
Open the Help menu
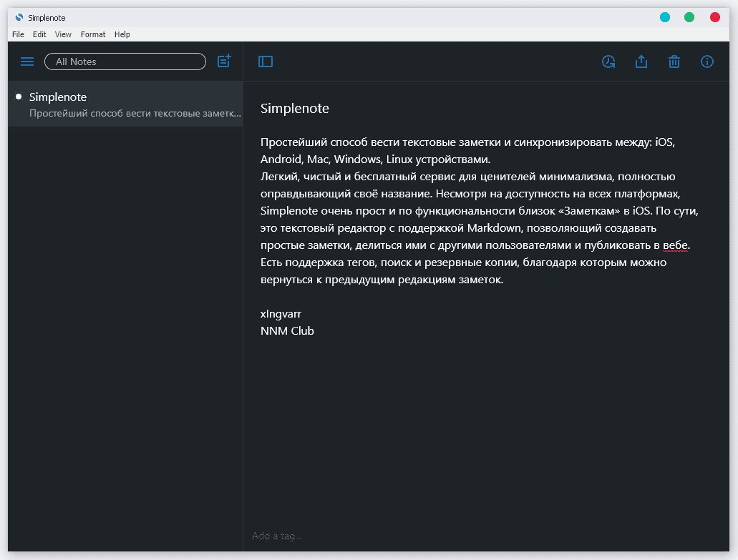click(122, 34)
